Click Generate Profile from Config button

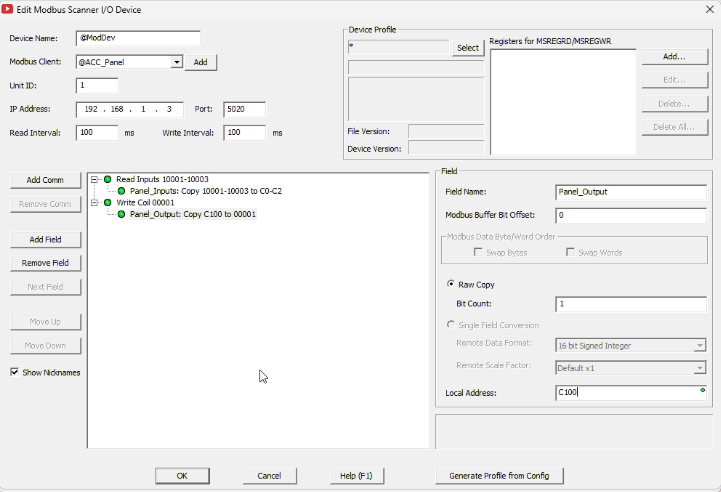tap(499, 476)
